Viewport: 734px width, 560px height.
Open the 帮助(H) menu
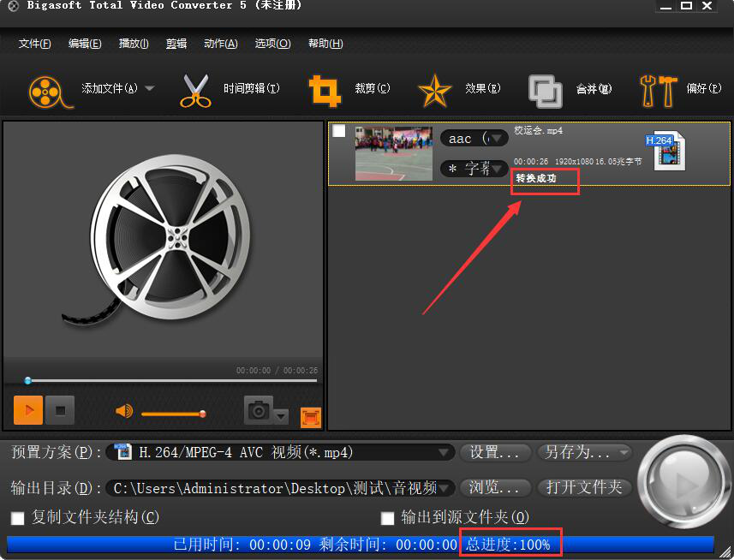coord(325,44)
